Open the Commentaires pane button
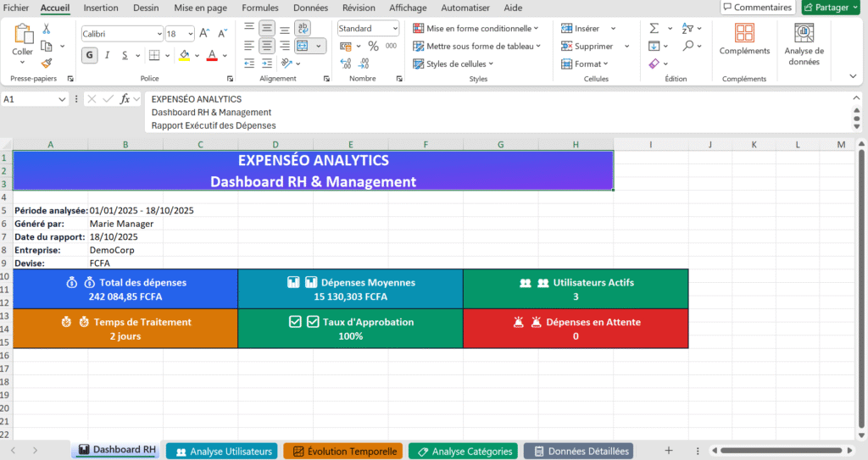 [x=757, y=8]
